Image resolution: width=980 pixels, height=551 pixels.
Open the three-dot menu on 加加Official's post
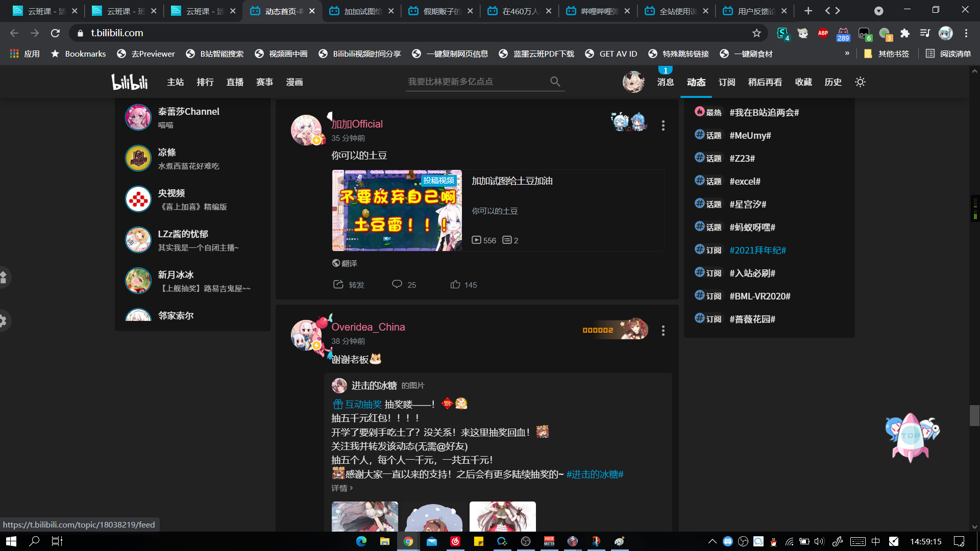[663, 126]
